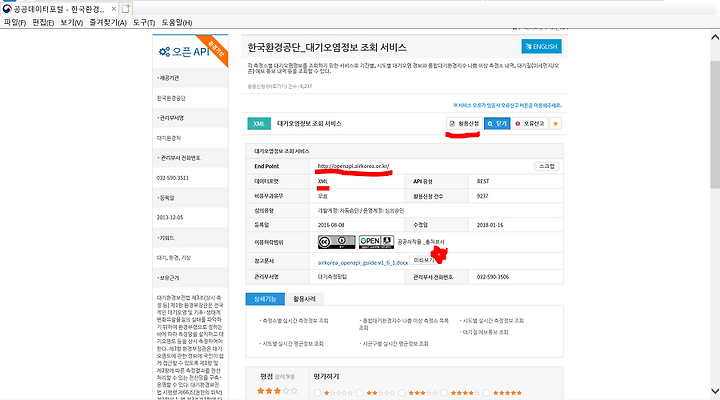Click the OPEN public license badge
Viewport: 720px width, 400px height.
click(x=377, y=242)
